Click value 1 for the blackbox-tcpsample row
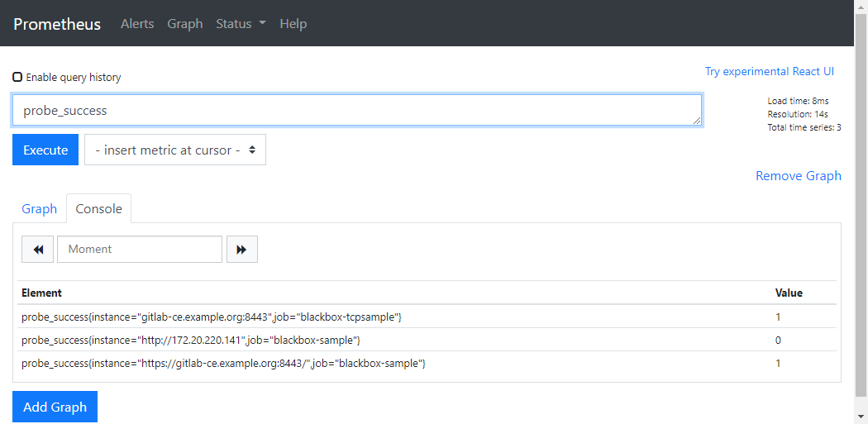 (778, 317)
